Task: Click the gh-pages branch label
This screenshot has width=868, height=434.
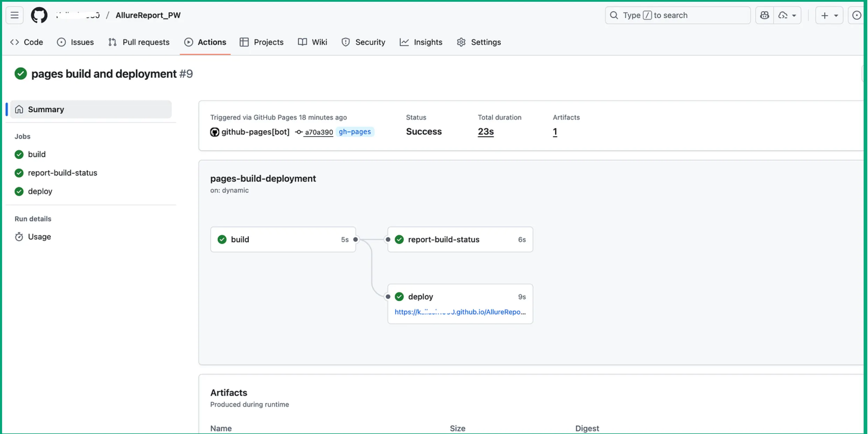Action: 355,132
